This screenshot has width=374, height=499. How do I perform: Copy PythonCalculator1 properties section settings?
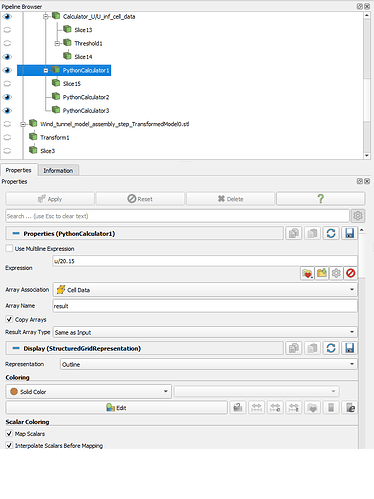(x=294, y=233)
